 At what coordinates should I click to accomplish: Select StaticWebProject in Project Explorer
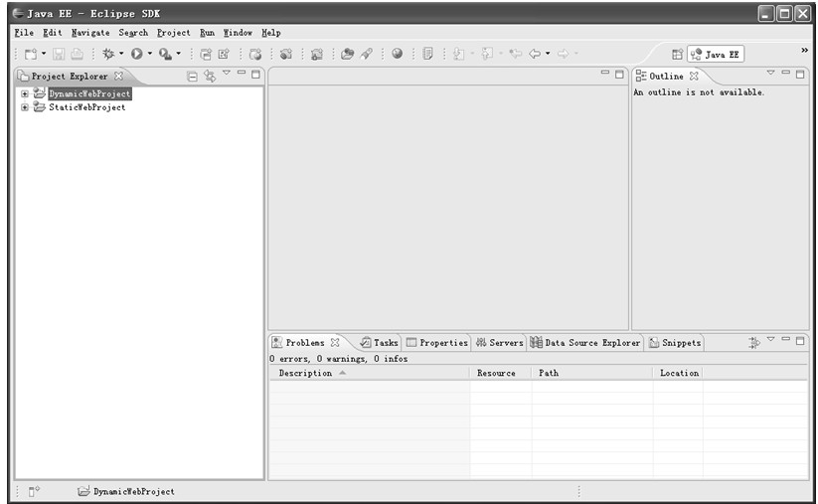pyautogui.click(x=86, y=107)
